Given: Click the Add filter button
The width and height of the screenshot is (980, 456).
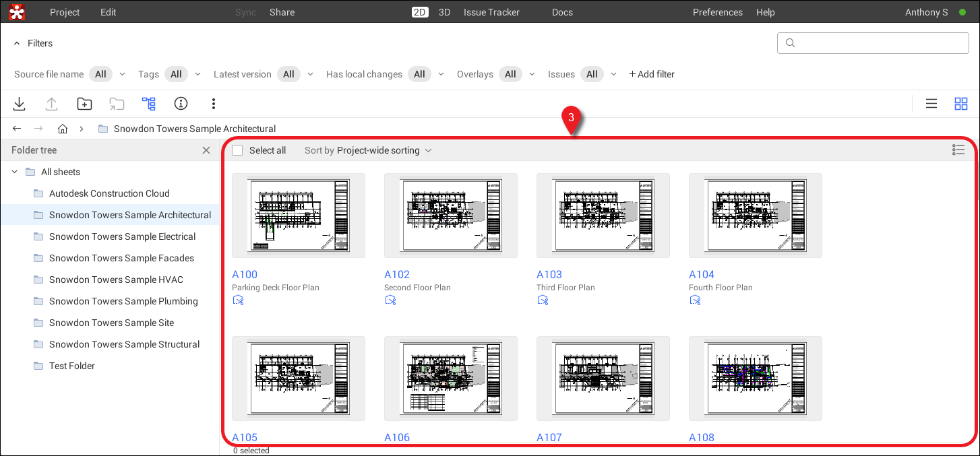Looking at the screenshot, I should tap(652, 74).
